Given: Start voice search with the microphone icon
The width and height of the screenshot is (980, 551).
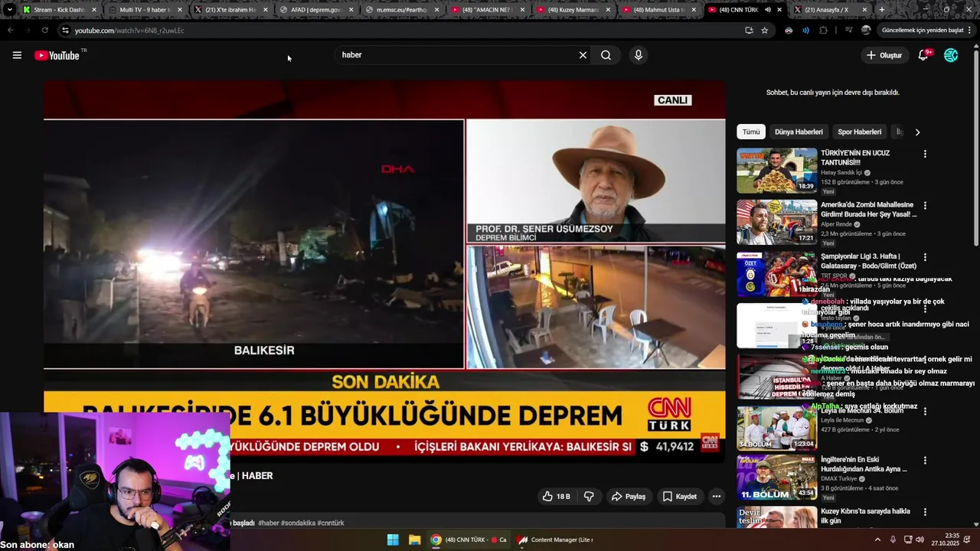Looking at the screenshot, I should pyautogui.click(x=638, y=55).
